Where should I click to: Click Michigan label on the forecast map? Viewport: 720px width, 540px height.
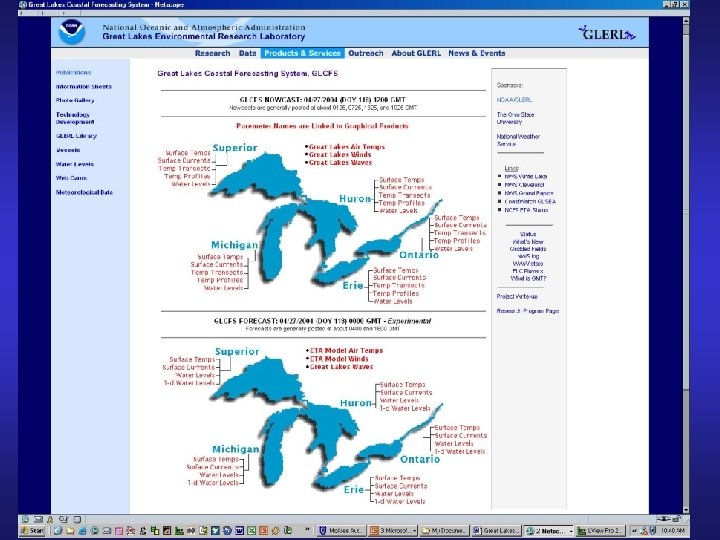tap(236, 449)
